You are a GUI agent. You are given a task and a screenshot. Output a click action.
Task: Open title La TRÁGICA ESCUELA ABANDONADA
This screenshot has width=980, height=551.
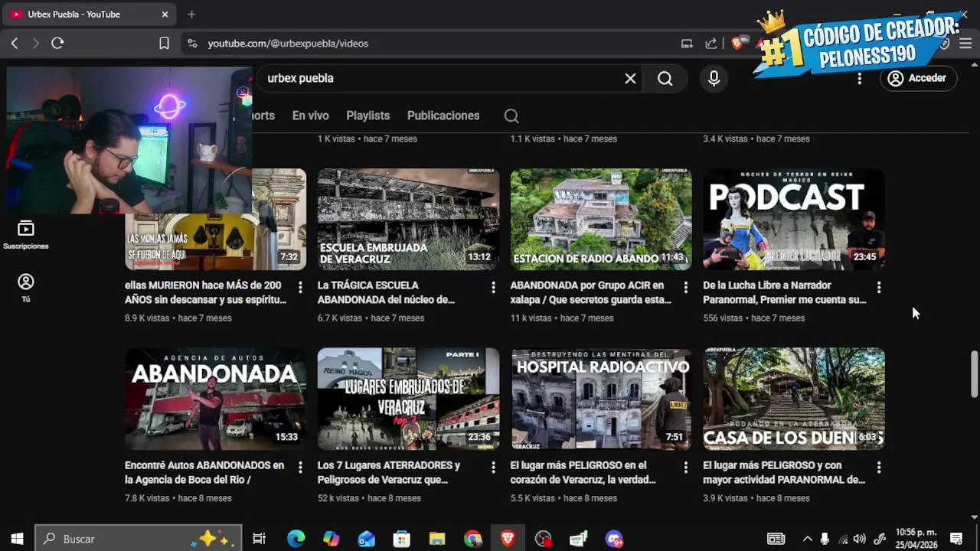click(x=386, y=292)
